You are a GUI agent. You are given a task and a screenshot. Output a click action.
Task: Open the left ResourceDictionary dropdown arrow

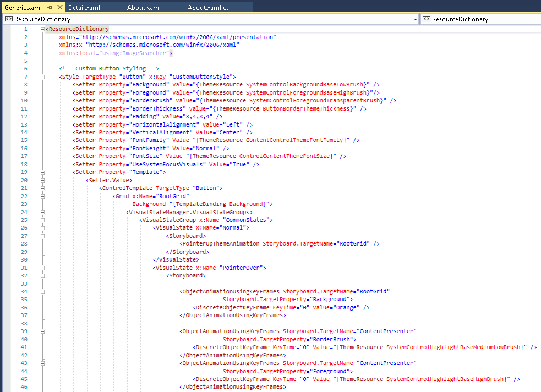[x=415, y=19]
